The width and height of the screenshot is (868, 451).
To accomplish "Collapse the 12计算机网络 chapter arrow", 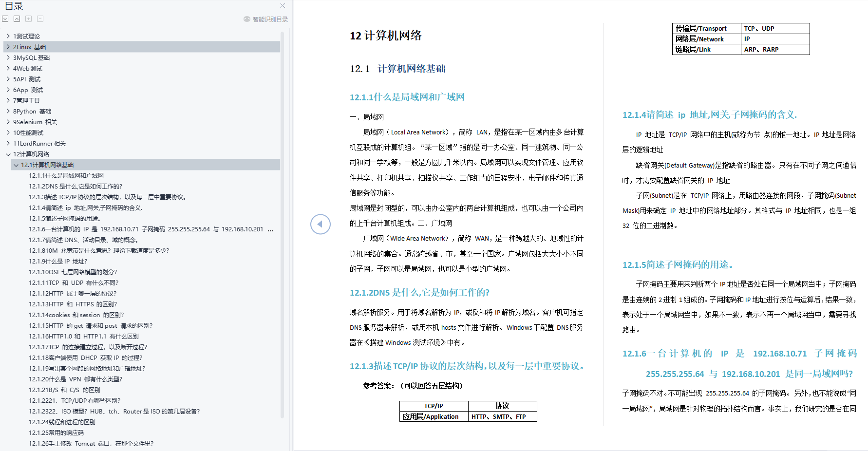I will (x=8, y=154).
